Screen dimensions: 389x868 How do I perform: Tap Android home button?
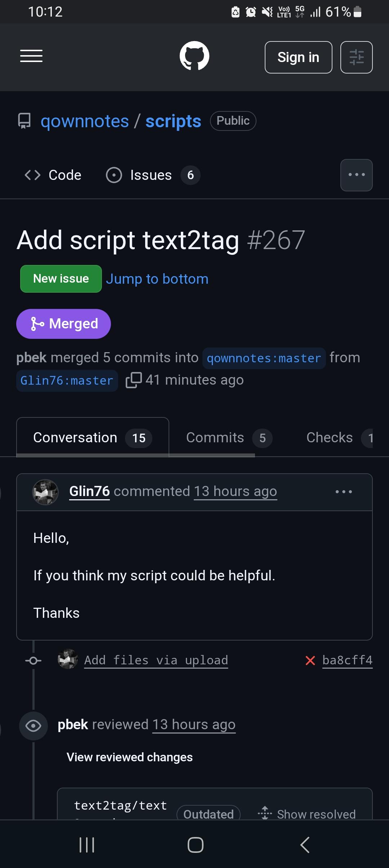click(x=196, y=845)
